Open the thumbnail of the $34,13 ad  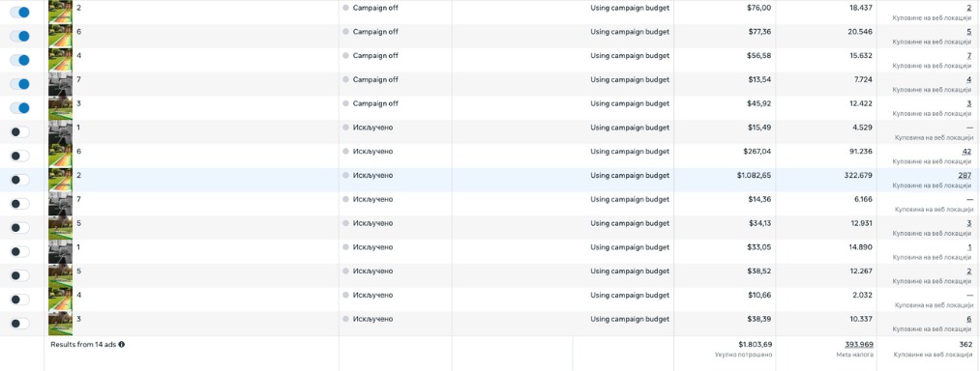click(61, 227)
